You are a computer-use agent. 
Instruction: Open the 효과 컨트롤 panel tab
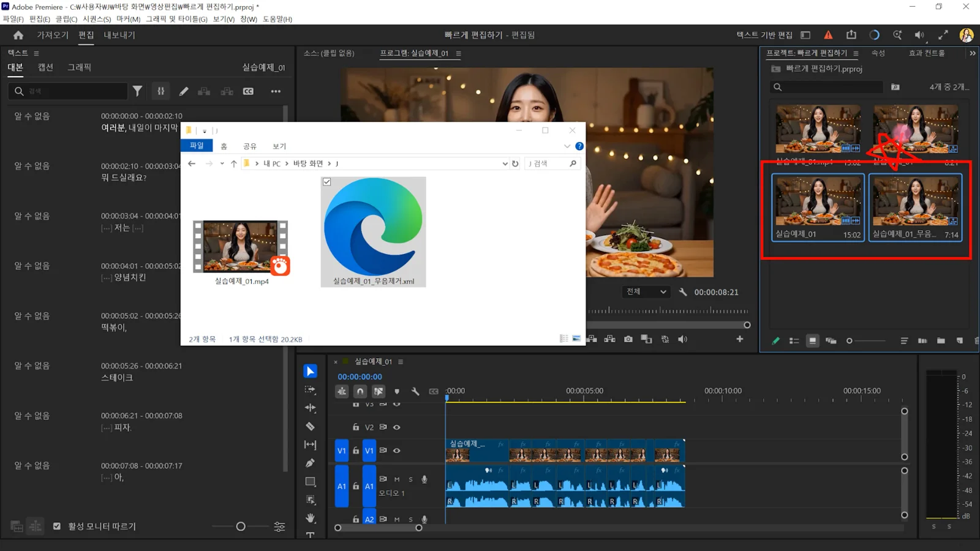[x=927, y=53]
